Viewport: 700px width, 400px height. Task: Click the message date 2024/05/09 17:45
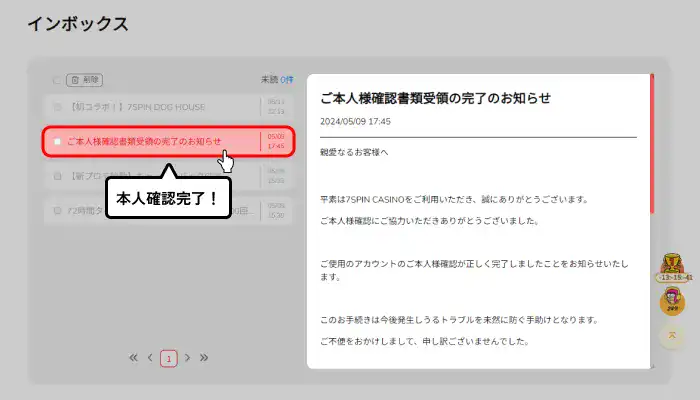coord(355,121)
